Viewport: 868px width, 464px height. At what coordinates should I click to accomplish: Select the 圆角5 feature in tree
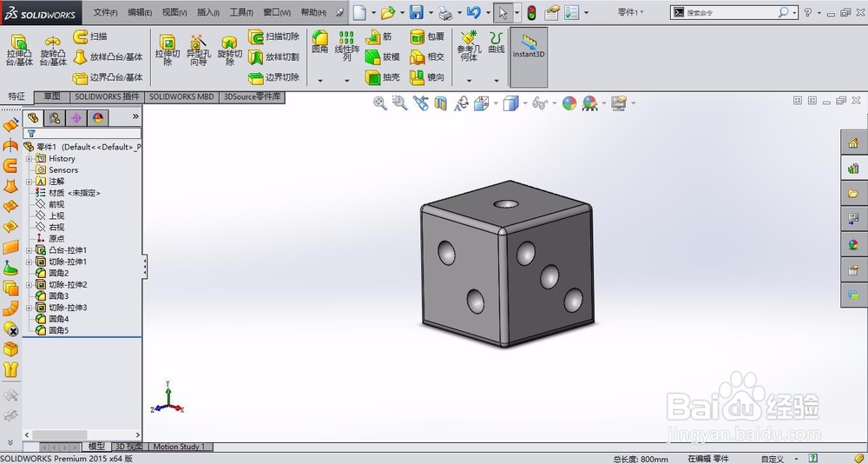(x=52, y=330)
